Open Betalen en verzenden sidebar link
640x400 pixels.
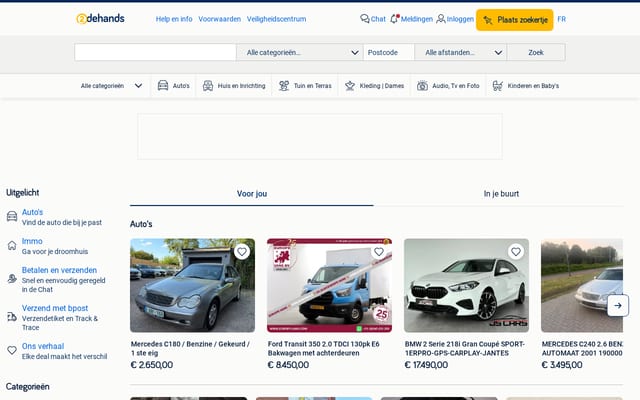click(59, 270)
